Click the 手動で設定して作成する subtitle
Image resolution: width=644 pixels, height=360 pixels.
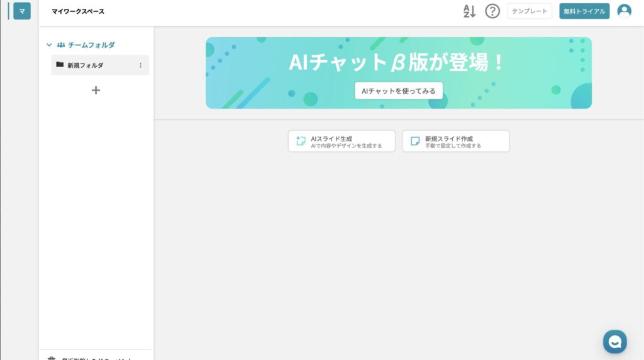tap(453, 146)
